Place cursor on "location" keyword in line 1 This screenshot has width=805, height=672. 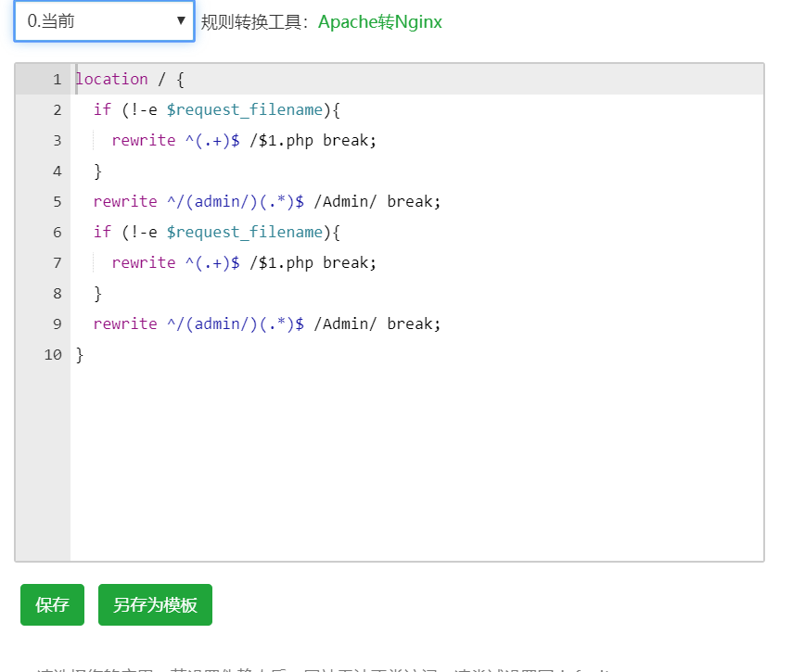pos(111,80)
